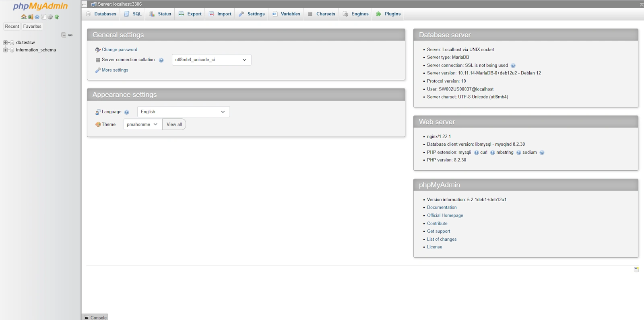The height and width of the screenshot is (320, 644).
Task: Click the help icon next to SSL status
Action: [x=513, y=66]
